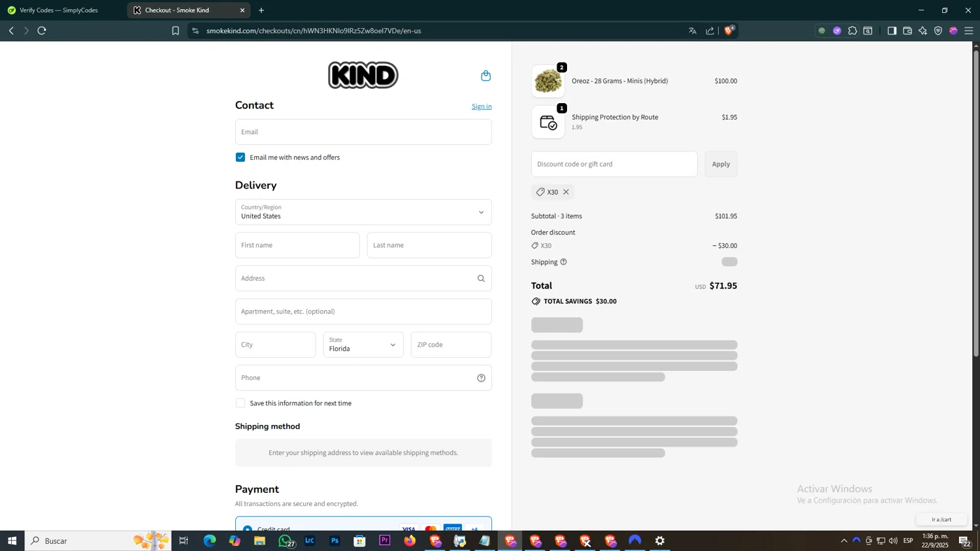This screenshot has width=980, height=551.
Task: Open Brave VPN shield icon
Action: (x=938, y=31)
